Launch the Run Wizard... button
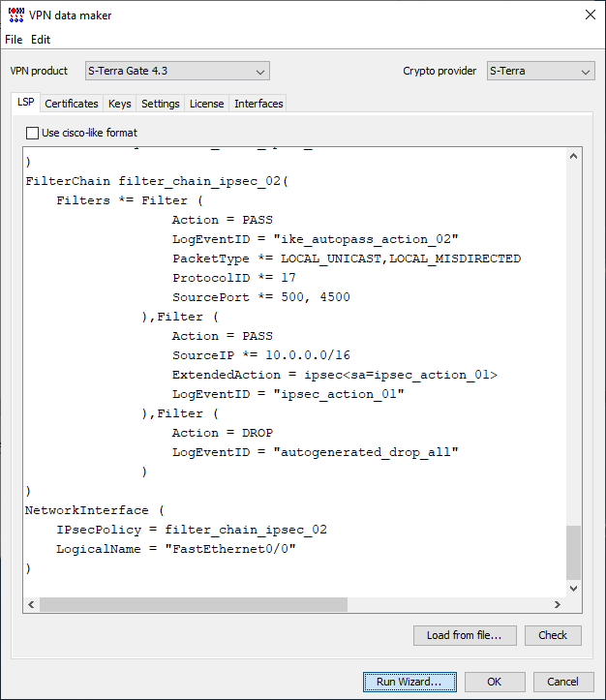 point(409,682)
